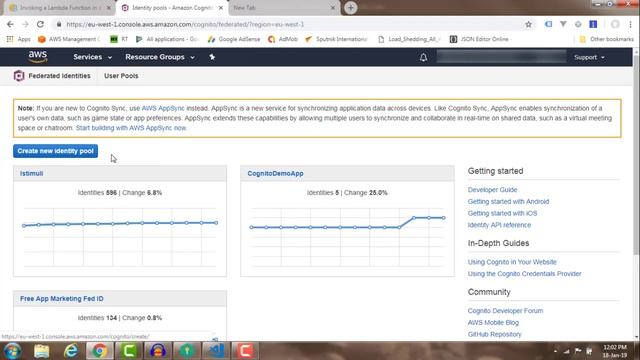Launch Internet Explorer from taskbar
The width and height of the screenshot is (640, 360).
(71, 351)
